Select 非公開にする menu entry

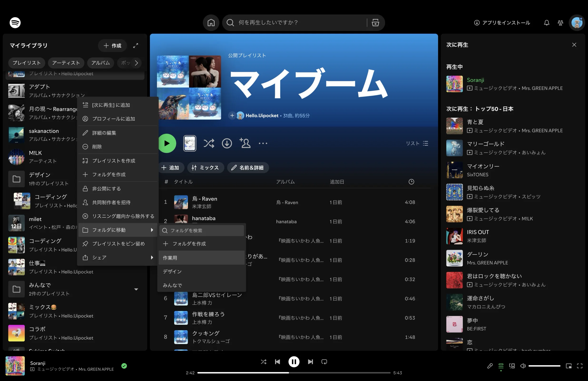tap(118, 189)
